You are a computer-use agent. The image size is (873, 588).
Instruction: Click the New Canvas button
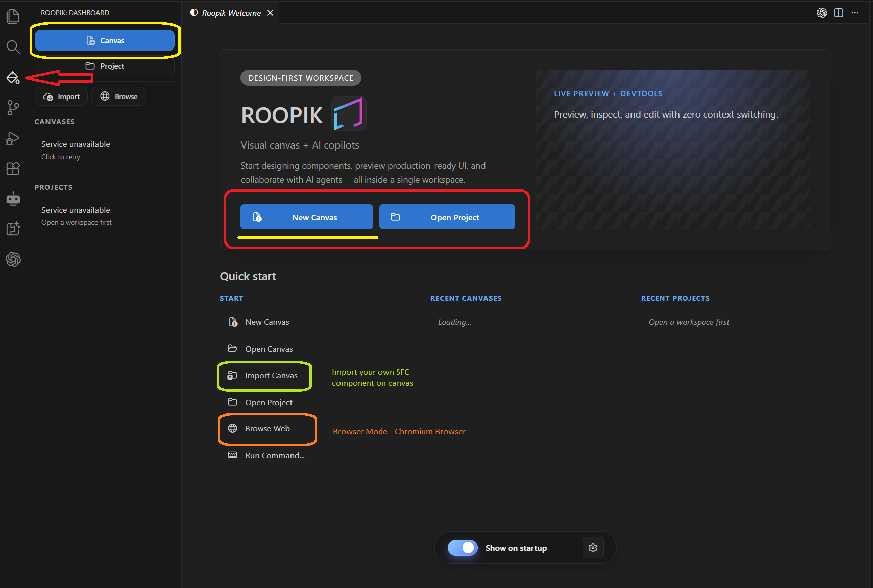coord(306,217)
